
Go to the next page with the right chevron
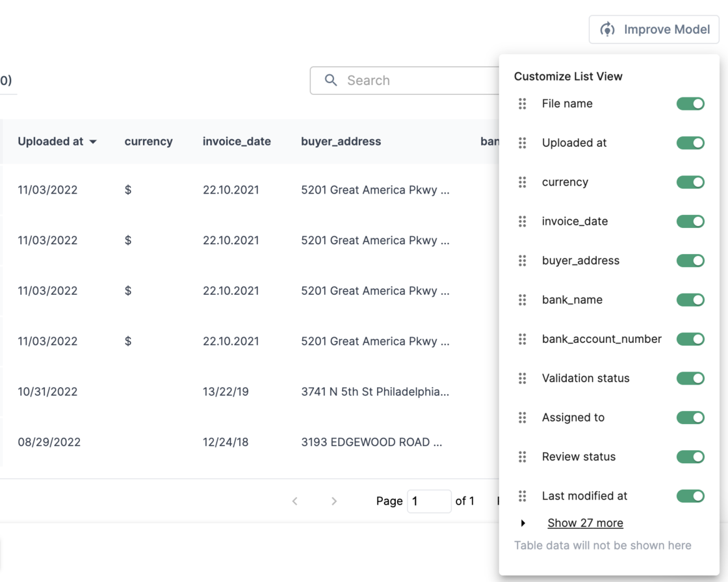(x=334, y=501)
